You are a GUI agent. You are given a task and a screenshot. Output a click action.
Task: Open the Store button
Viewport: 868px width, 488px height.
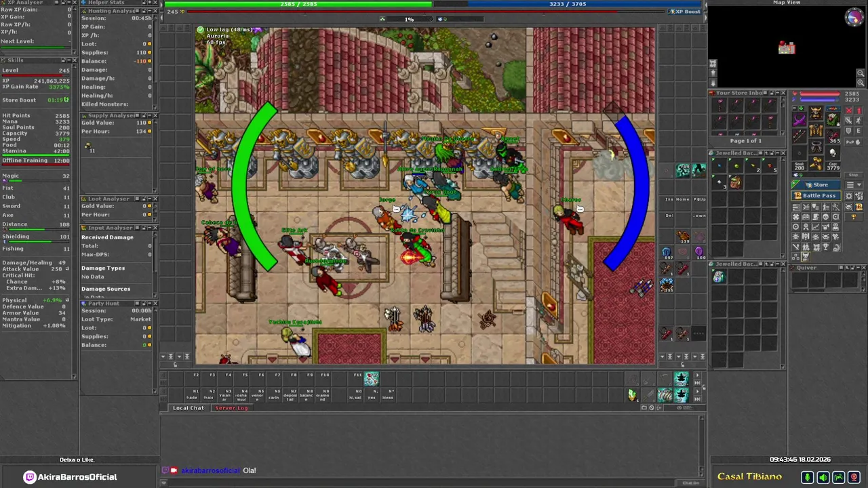(x=816, y=184)
